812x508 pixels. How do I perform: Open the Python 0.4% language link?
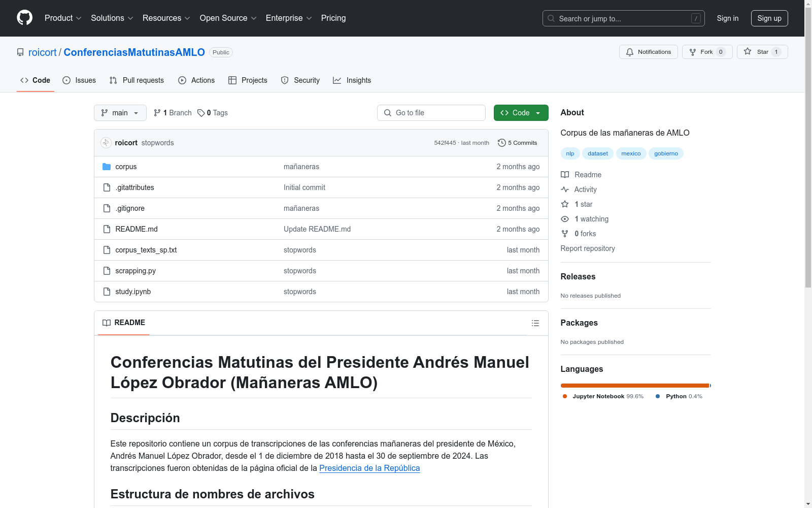pyautogui.click(x=679, y=396)
